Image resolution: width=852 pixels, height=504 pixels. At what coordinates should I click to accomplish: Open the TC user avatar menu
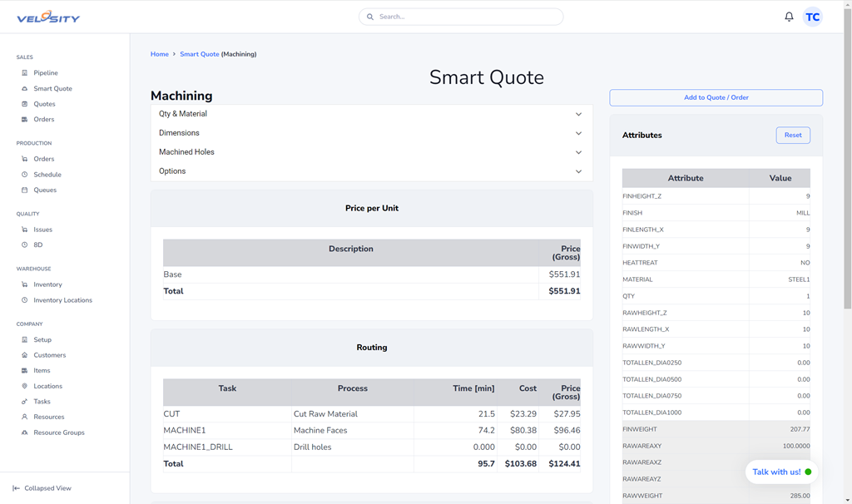[x=812, y=17]
